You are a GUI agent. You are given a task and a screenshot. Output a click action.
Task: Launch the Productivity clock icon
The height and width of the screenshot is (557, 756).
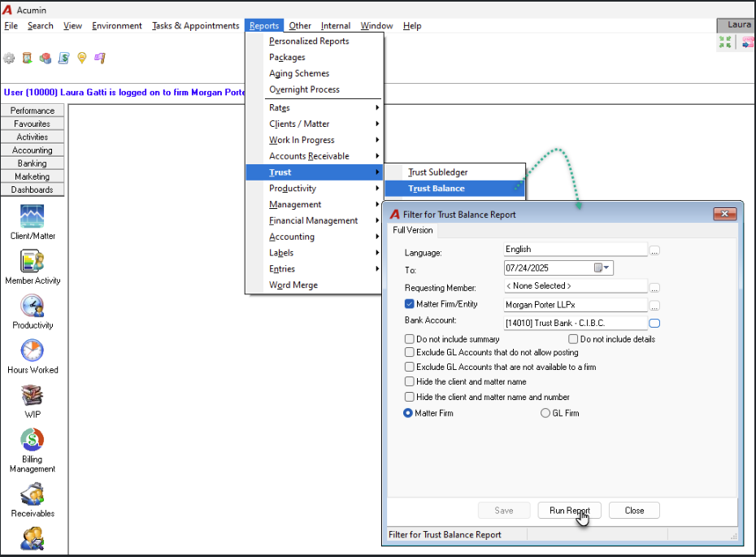(x=33, y=306)
